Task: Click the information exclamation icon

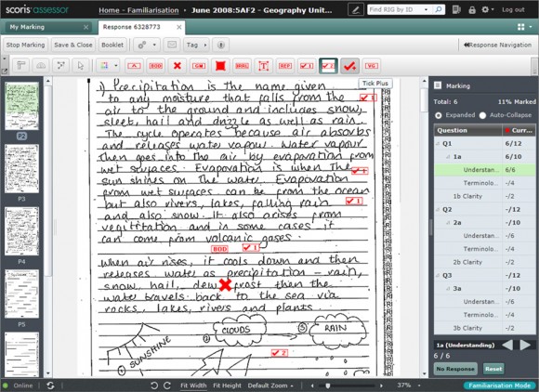Action: pyautogui.click(x=221, y=45)
